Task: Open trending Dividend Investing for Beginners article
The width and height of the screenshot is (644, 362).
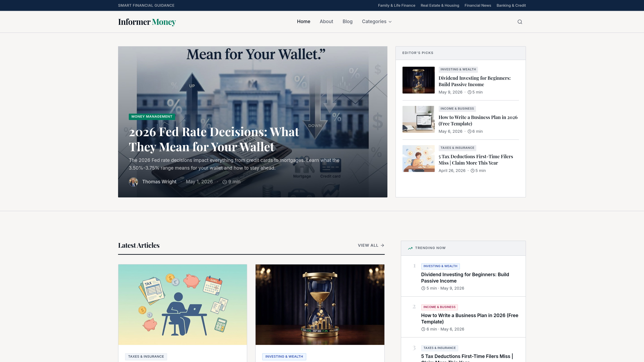Action: tap(465, 278)
